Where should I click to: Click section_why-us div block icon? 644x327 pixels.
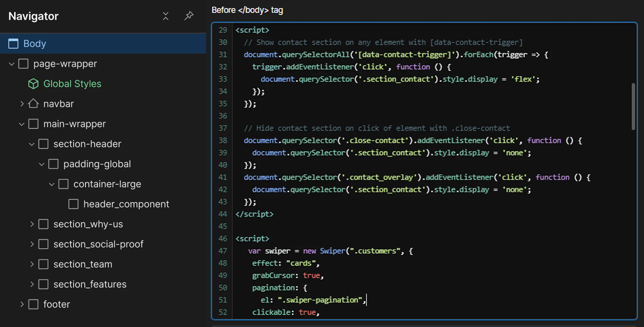(x=43, y=224)
